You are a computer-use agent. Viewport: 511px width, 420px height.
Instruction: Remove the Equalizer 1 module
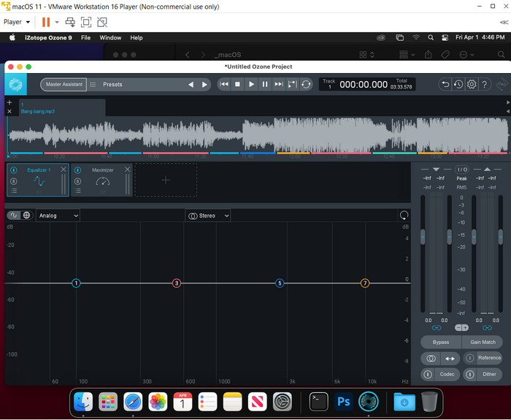coord(64,169)
